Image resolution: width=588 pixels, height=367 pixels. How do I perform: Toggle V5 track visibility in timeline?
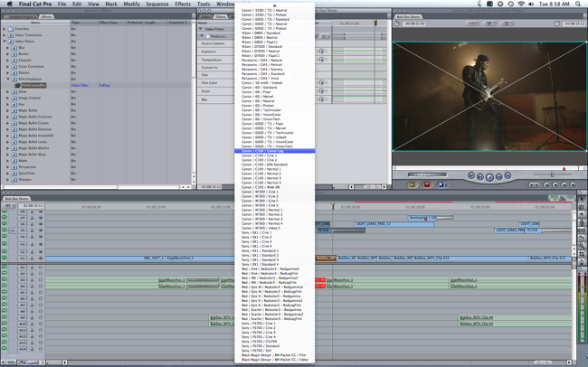point(5,231)
